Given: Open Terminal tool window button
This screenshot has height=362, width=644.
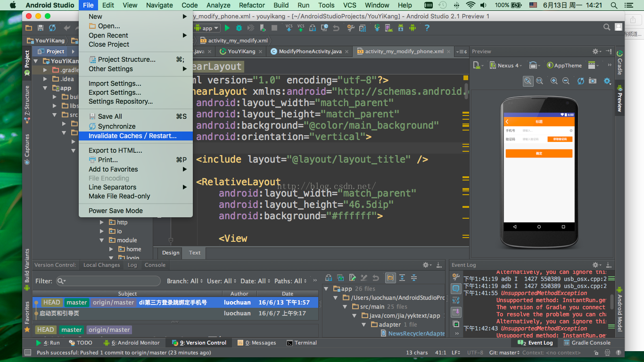Looking at the screenshot, I should click(302, 343).
